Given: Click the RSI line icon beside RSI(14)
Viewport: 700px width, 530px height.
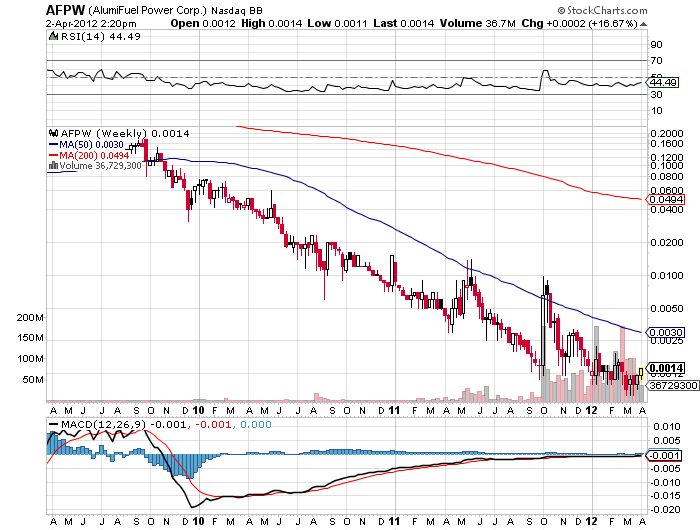Looking at the screenshot, I should click(54, 36).
